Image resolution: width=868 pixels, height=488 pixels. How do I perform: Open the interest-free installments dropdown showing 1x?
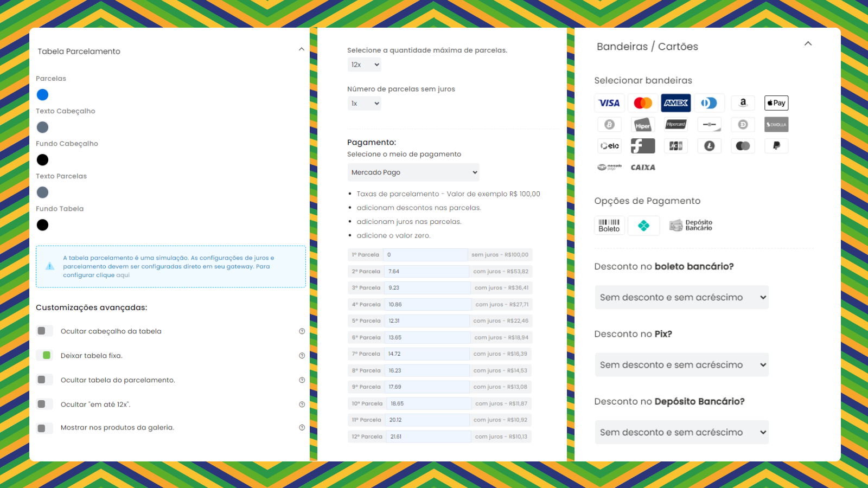tap(365, 104)
